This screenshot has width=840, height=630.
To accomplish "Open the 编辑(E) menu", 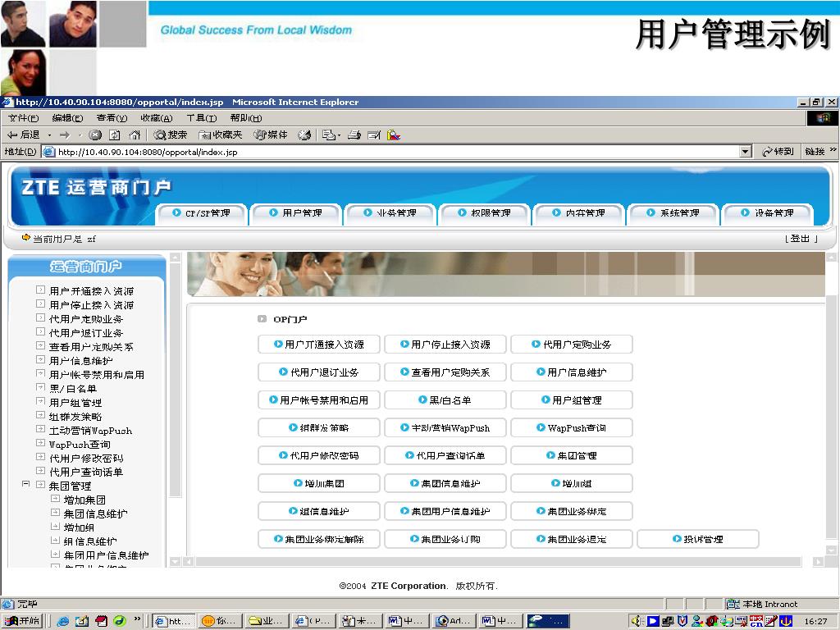I will tap(67, 118).
